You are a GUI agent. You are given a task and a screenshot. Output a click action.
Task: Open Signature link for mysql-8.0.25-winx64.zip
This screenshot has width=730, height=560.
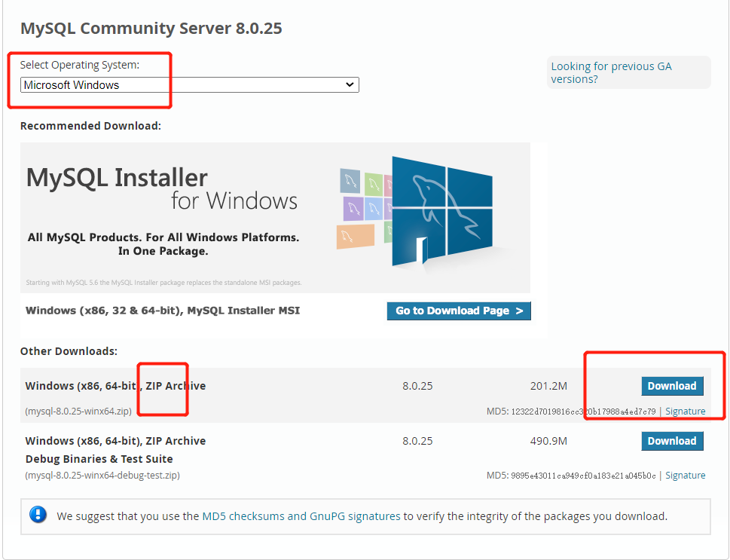pyautogui.click(x=685, y=412)
